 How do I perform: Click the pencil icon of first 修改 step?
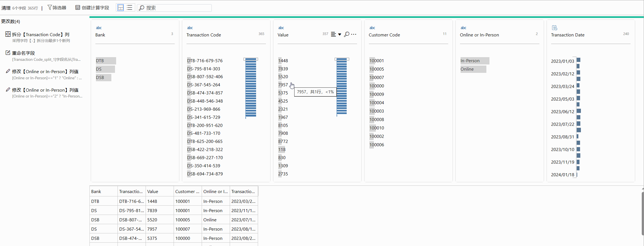point(8,71)
